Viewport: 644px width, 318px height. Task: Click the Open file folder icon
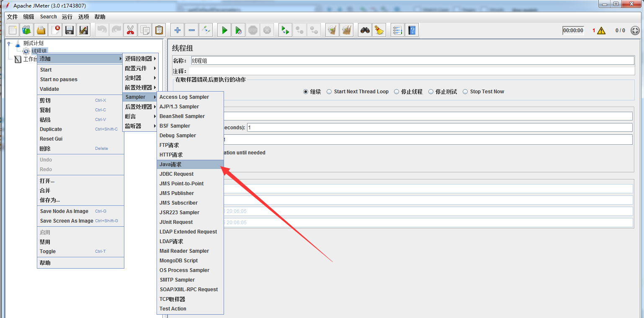click(41, 30)
